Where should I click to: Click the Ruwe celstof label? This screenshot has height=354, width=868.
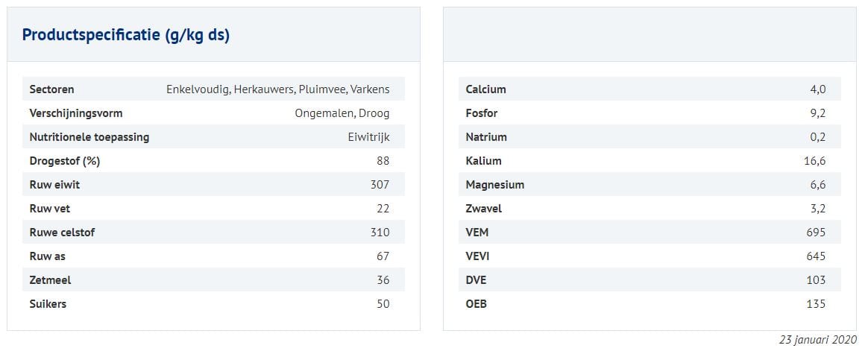[62, 233]
